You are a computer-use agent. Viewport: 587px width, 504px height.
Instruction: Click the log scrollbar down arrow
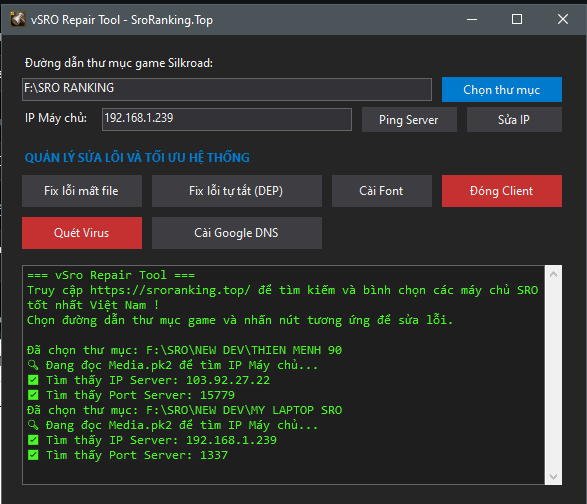553,477
